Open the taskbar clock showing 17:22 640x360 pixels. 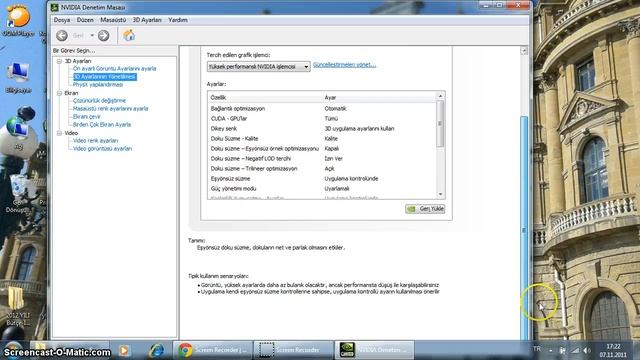[613, 351]
